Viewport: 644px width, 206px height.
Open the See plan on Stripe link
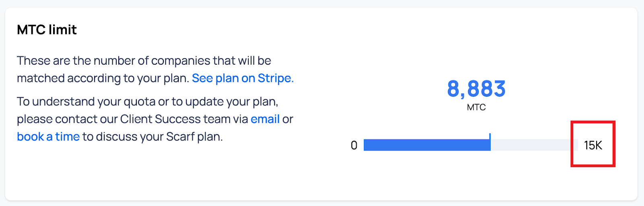pos(242,78)
